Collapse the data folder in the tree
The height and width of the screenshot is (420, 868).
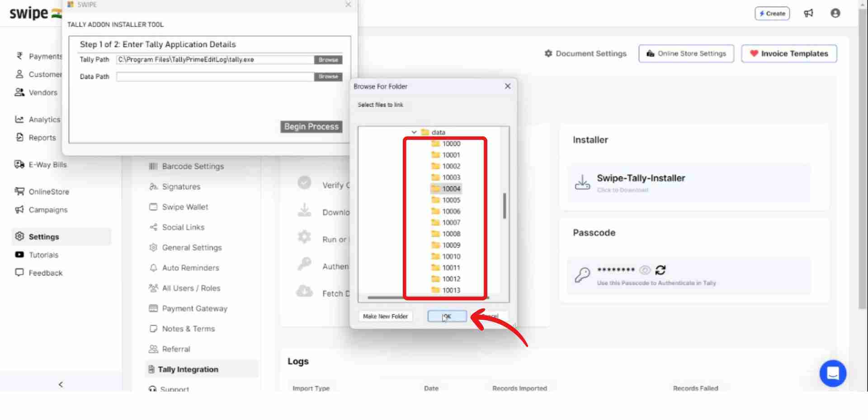(414, 132)
